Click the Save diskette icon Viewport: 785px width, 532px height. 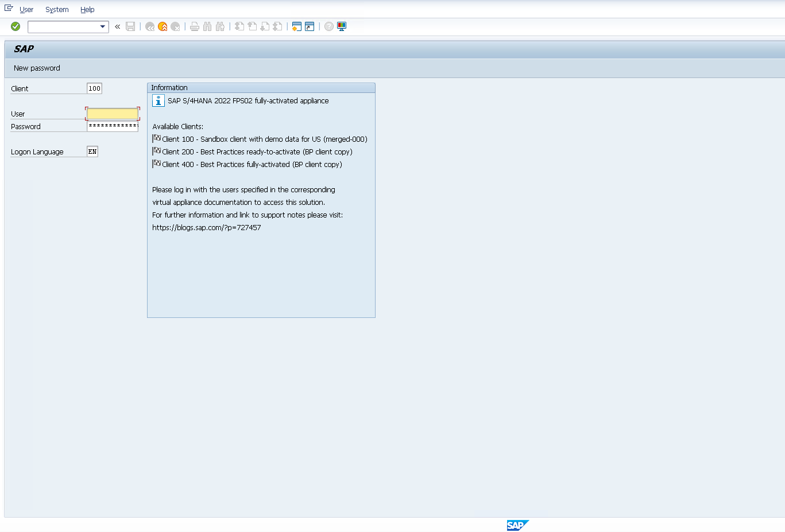[x=130, y=26]
